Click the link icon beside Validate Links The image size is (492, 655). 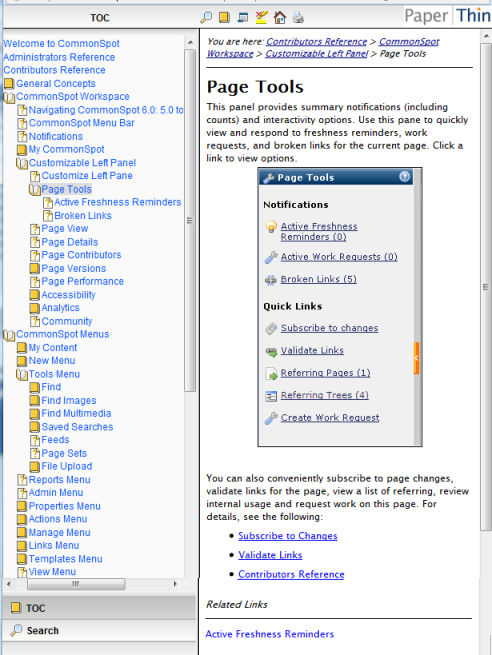271,352
